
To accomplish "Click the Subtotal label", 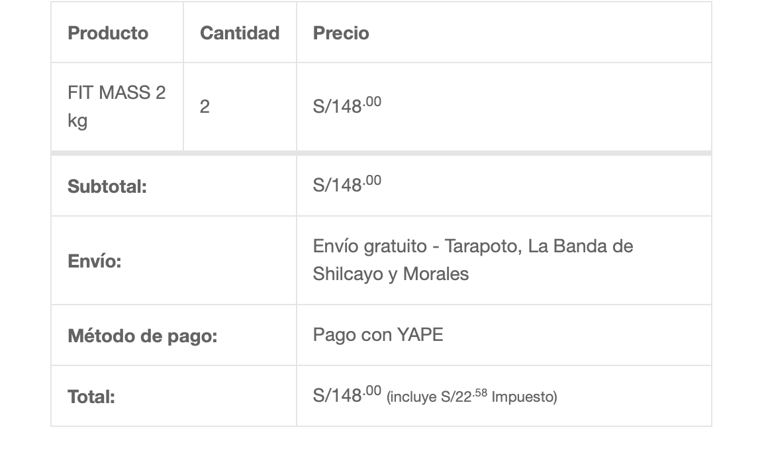I will point(106,186).
